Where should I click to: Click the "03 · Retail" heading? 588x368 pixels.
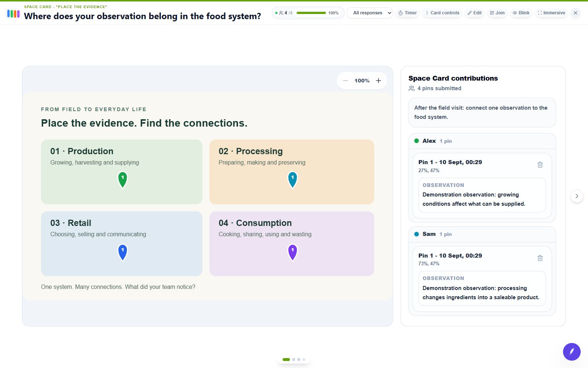(x=71, y=223)
